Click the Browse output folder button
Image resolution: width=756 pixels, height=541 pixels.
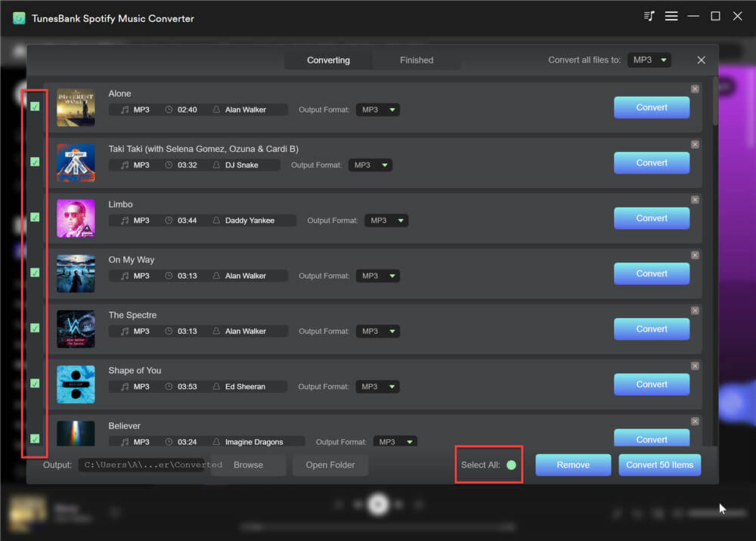(248, 465)
